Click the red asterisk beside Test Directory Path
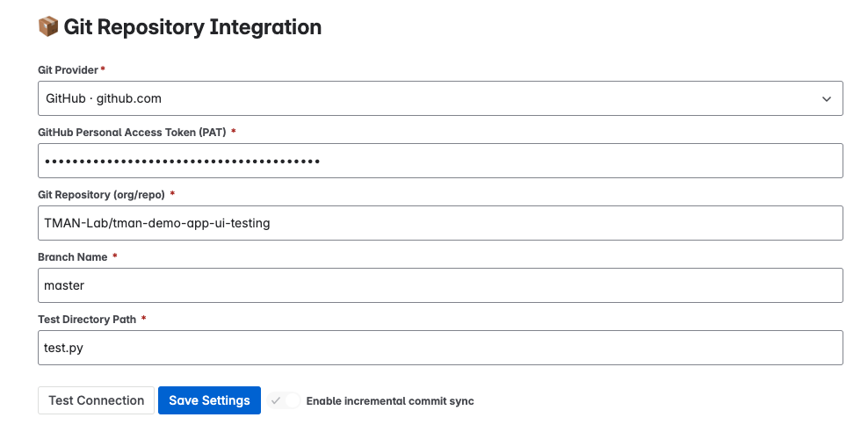 point(143,318)
